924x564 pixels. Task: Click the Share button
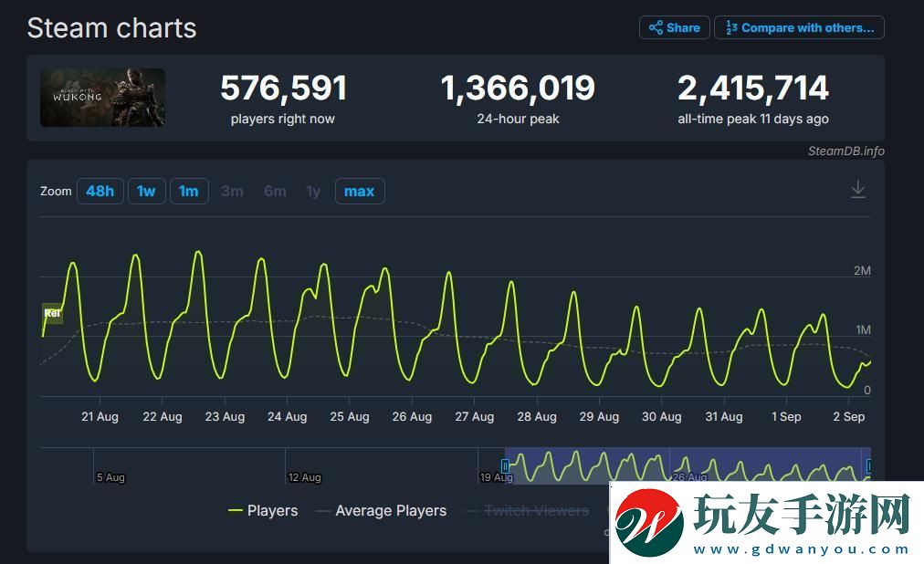(674, 27)
